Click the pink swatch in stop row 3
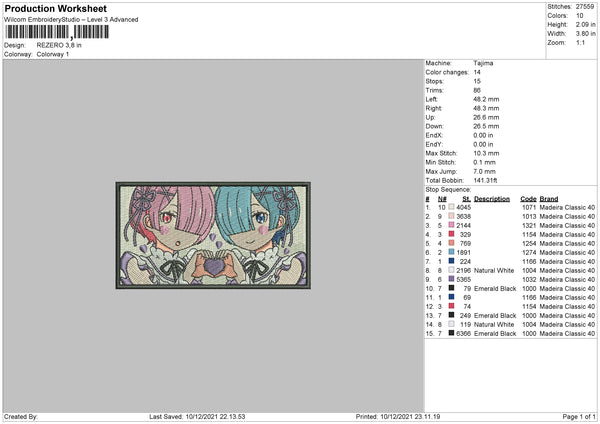Image resolution: width=600 pixels, height=424 pixels. tap(452, 225)
